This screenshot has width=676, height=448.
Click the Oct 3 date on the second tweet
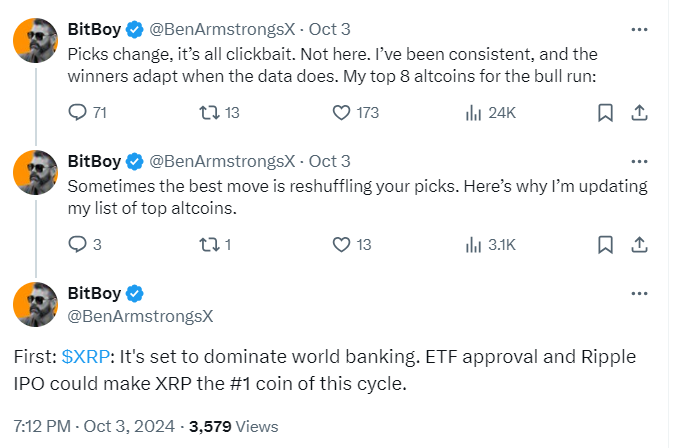pyautogui.click(x=330, y=161)
